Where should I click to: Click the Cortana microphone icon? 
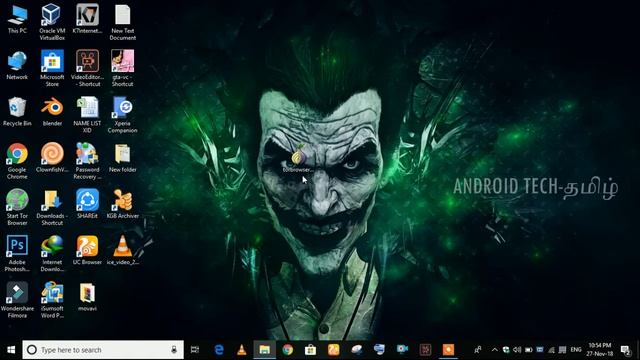click(x=174, y=350)
